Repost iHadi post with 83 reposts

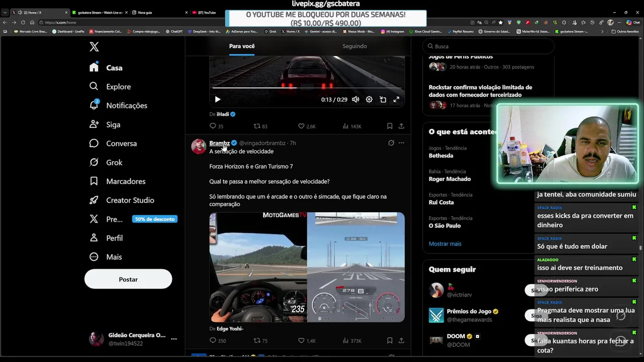click(261, 126)
